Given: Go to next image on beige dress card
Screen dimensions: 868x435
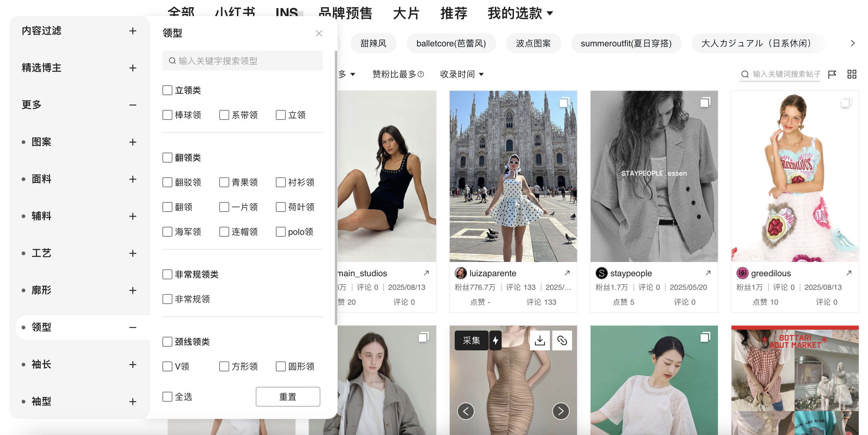Looking at the screenshot, I should tap(561, 411).
